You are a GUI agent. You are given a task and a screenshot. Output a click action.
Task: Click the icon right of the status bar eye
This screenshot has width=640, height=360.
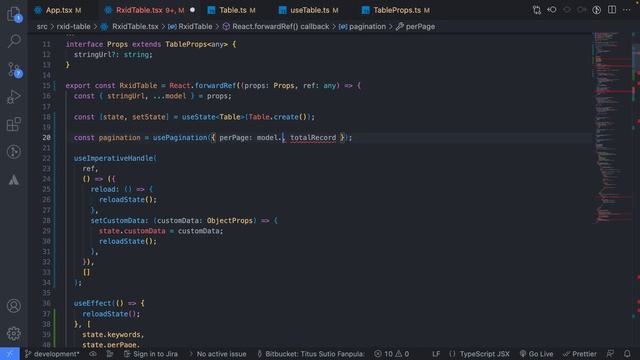[110, 354]
